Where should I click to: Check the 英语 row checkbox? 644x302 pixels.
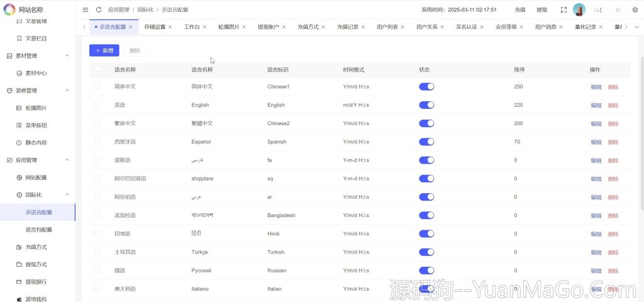[x=97, y=104]
